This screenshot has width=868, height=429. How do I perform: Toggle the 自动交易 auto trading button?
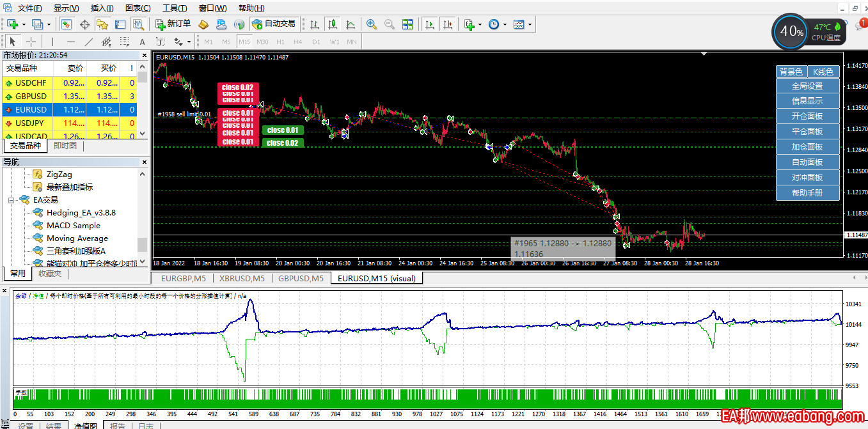274,24
